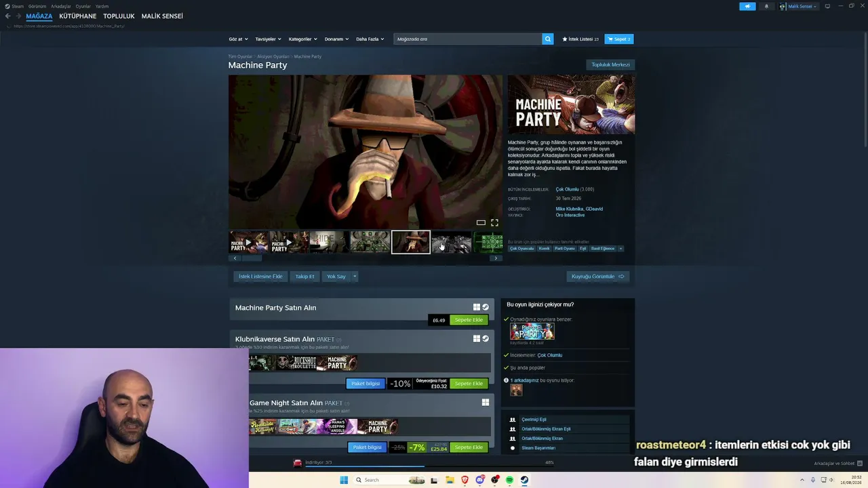The image size is (868, 488).
Task: Open the Arkadaşlar menu
Action: (61, 6)
